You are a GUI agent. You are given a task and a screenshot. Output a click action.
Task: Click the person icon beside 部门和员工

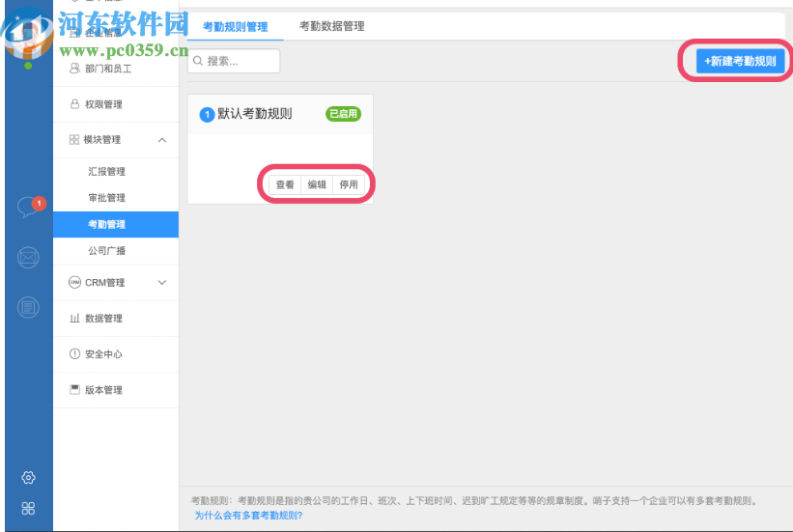point(74,69)
